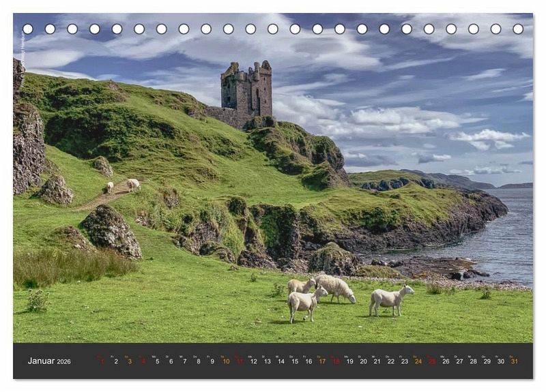The height and width of the screenshot is (392, 546).
Task: Select the red date 1 in calendar strip
Action: click(102, 361)
